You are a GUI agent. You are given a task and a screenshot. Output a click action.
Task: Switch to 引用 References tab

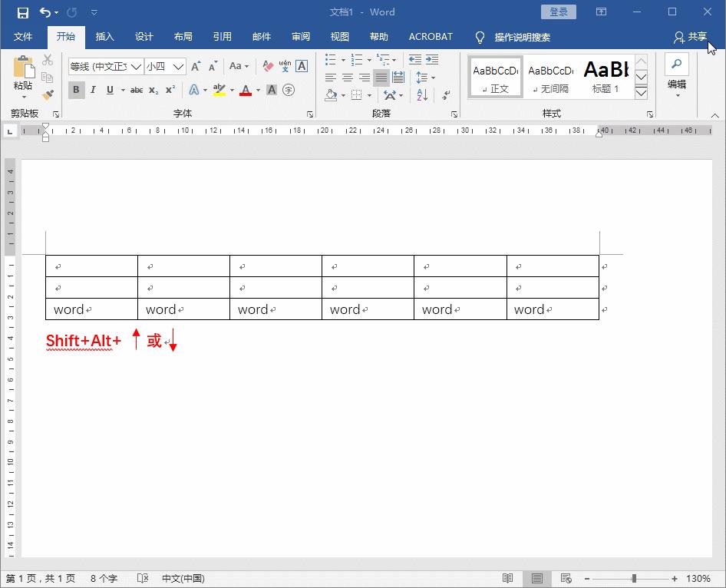point(223,37)
